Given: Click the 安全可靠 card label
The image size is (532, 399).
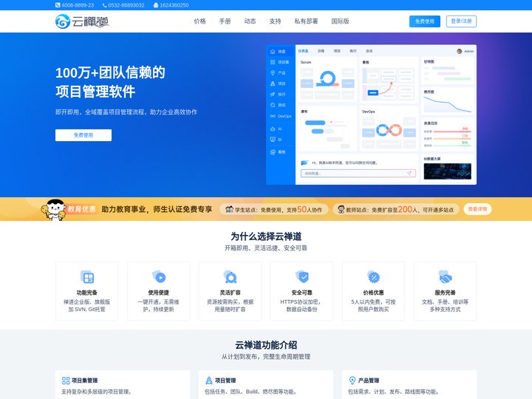Looking at the screenshot, I should click(x=302, y=293).
